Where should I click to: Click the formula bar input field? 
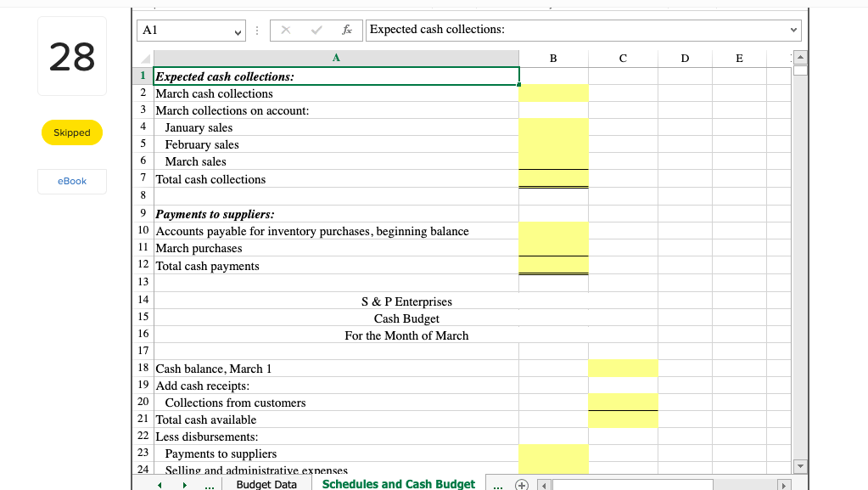coord(577,30)
